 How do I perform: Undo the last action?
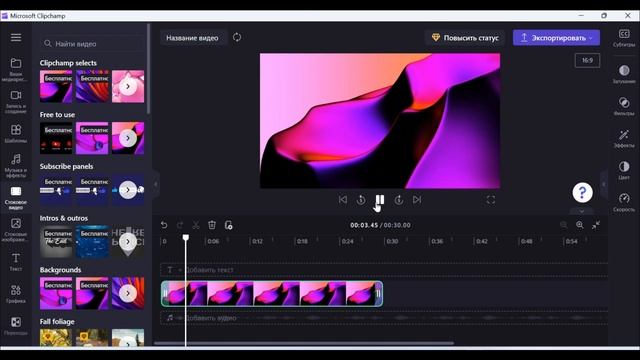click(x=164, y=225)
